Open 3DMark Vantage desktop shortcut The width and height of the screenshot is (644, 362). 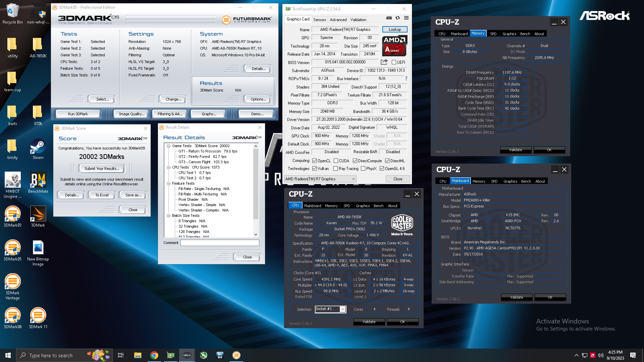(x=12, y=287)
